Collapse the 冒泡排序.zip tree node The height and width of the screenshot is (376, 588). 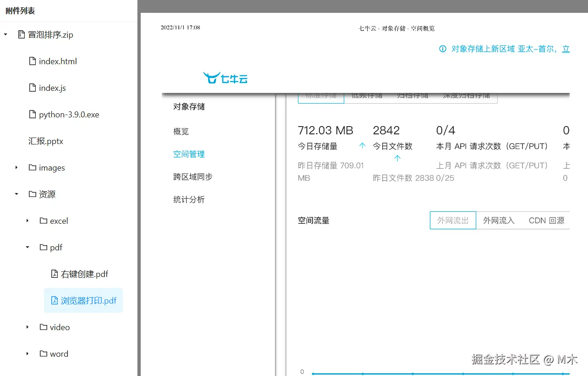[x=5, y=35]
